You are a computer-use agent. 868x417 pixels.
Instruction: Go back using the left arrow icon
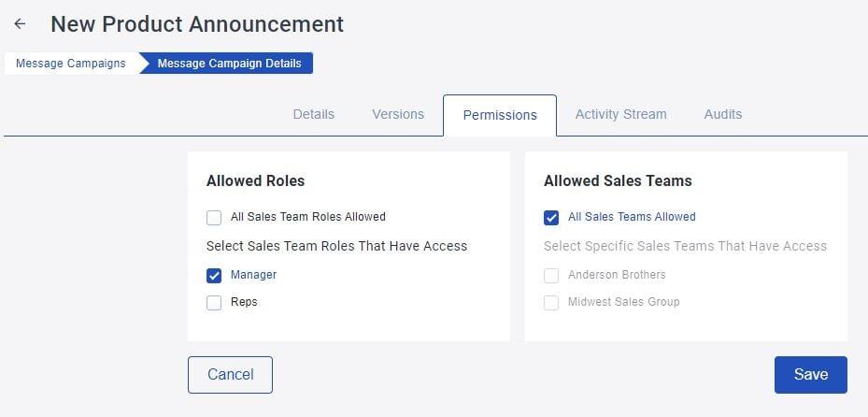pyautogui.click(x=20, y=23)
